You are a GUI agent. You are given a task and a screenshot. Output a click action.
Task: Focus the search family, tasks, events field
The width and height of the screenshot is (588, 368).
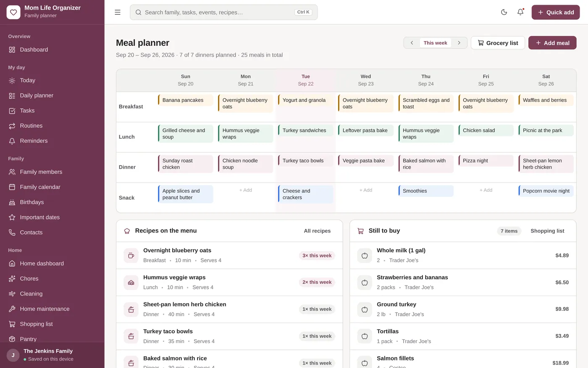tap(224, 12)
